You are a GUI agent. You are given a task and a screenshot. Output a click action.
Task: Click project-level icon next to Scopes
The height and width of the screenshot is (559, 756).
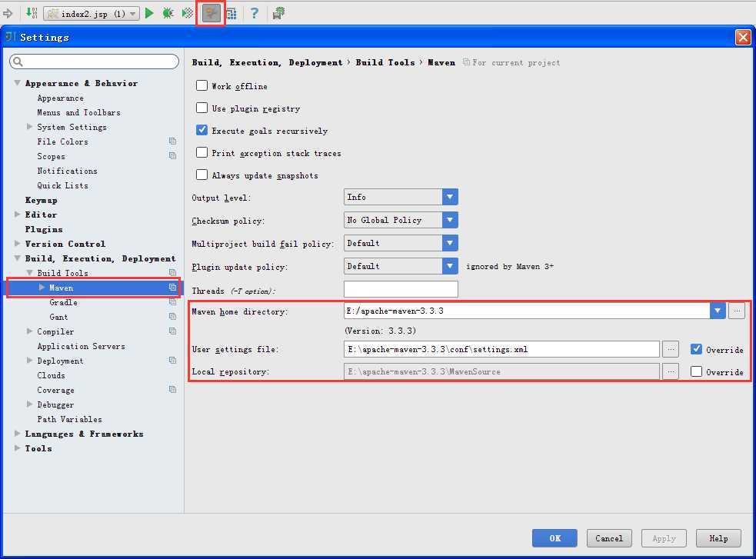(172, 155)
